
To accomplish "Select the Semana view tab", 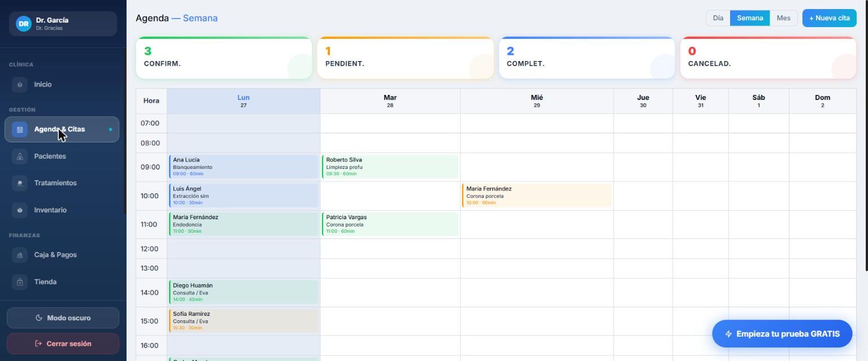I will coord(750,18).
